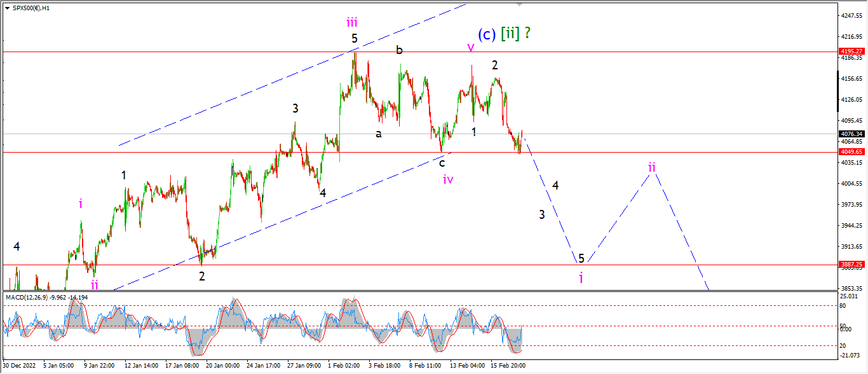Select the green [ii] ? wave label
This screenshot has height=374, width=868.
tap(515, 34)
